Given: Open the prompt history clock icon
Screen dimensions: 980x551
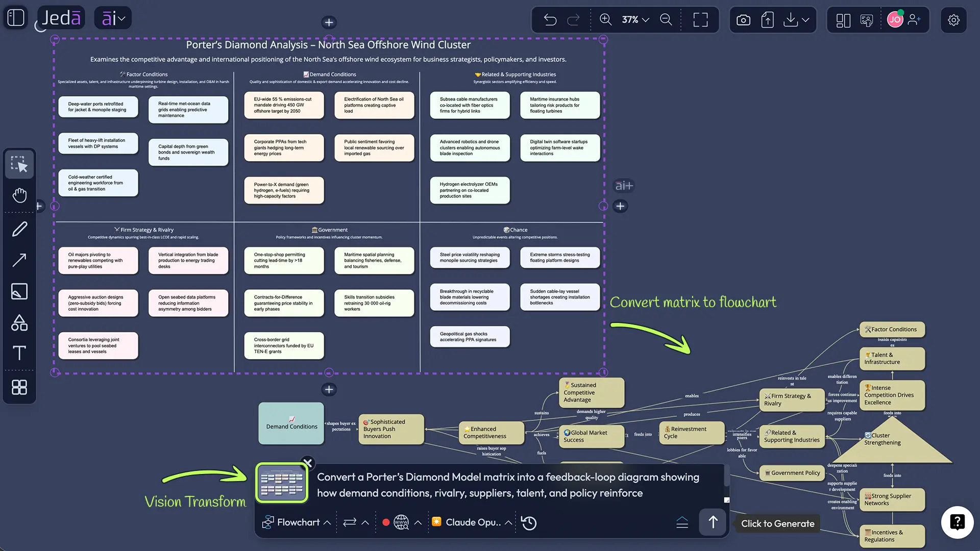Looking at the screenshot, I should (529, 523).
